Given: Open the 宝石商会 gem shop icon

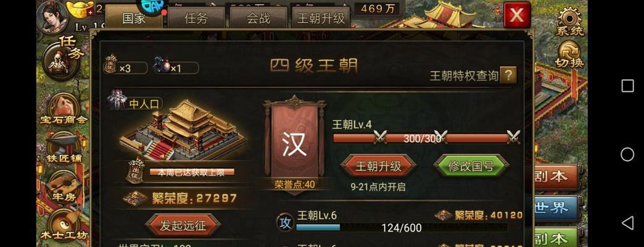Looking at the screenshot, I should (x=64, y=109).
